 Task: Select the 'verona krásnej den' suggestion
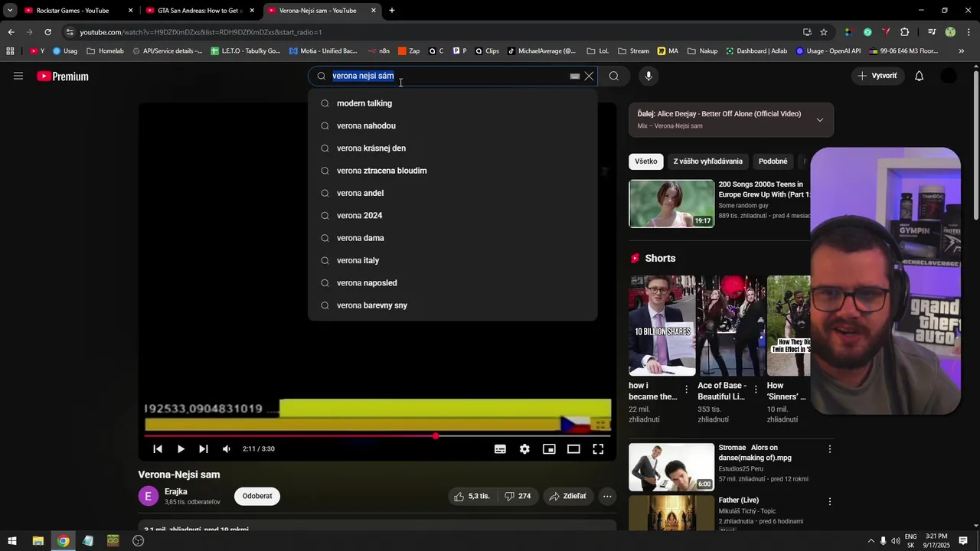[x=452, y=148]
